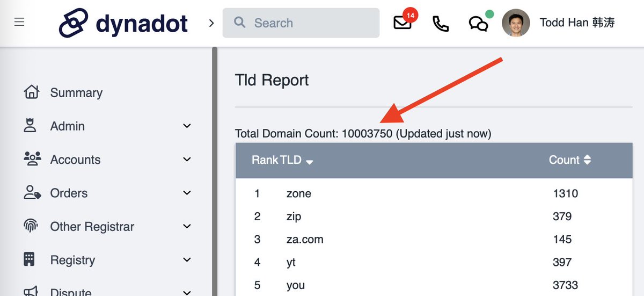Screen dimensions: 644x296
Task: Open the Registry sidebar item
Action: pos(72,260)
